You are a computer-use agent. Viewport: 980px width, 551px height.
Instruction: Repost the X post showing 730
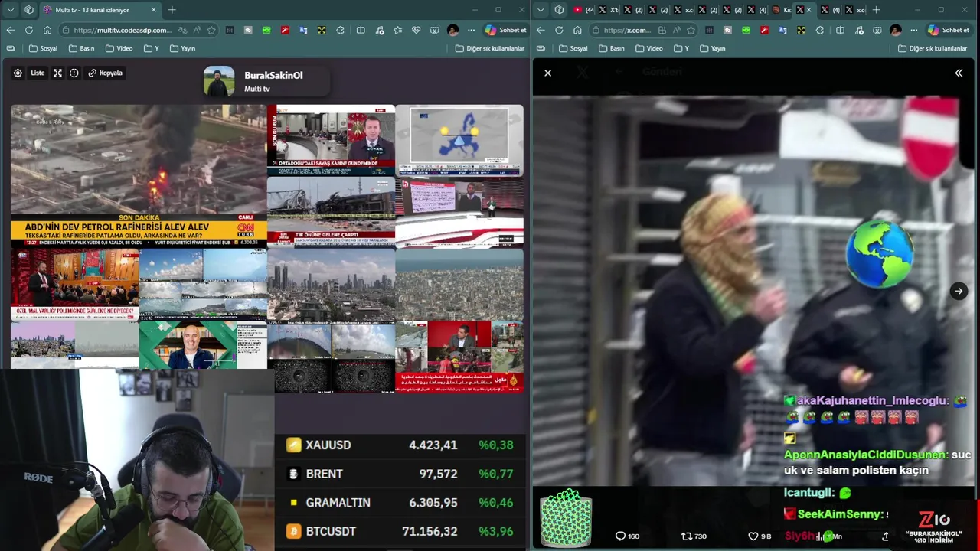(694, 536)
